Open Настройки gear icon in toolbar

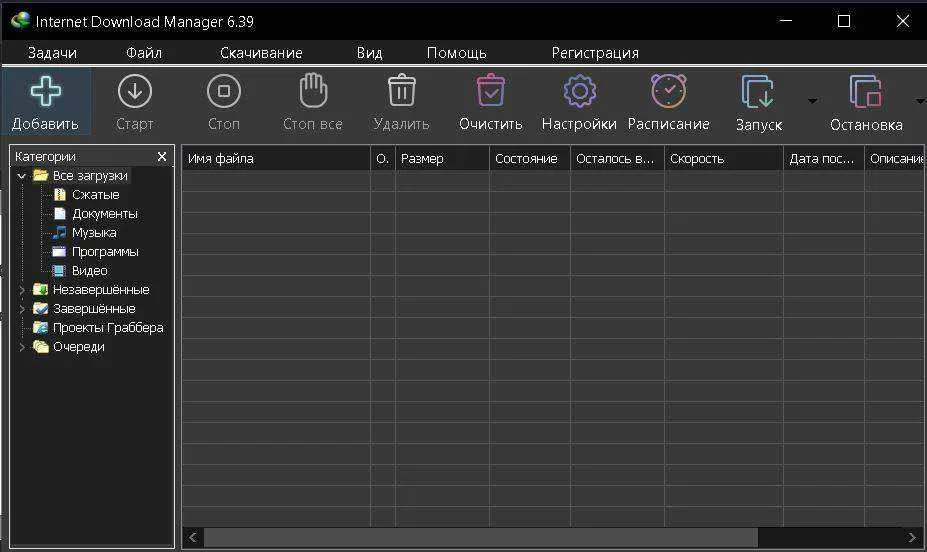[579, 91]
